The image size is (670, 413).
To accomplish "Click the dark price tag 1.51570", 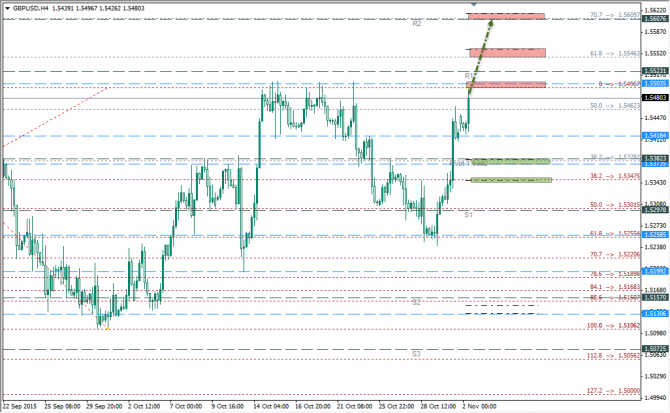I will point(655,297).
